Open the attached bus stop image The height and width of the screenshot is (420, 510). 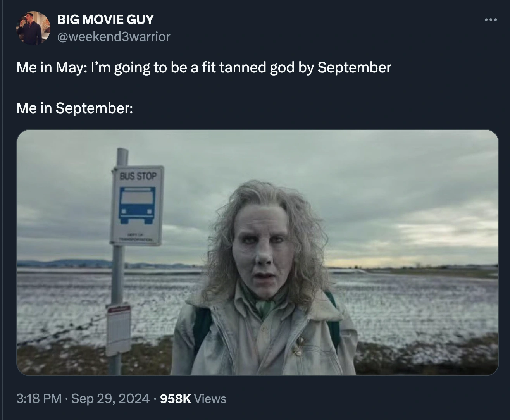click(x=258, y=253)
